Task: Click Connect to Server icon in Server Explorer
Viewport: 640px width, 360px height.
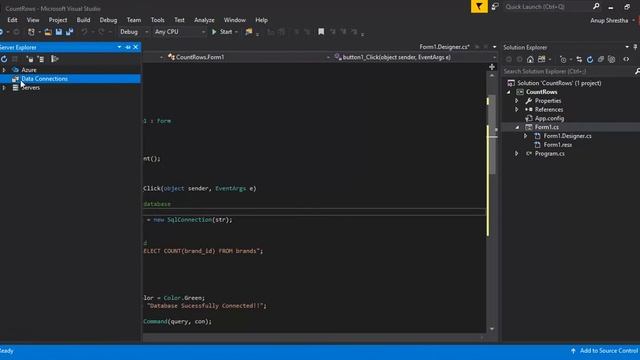Action: coord(40,59)
